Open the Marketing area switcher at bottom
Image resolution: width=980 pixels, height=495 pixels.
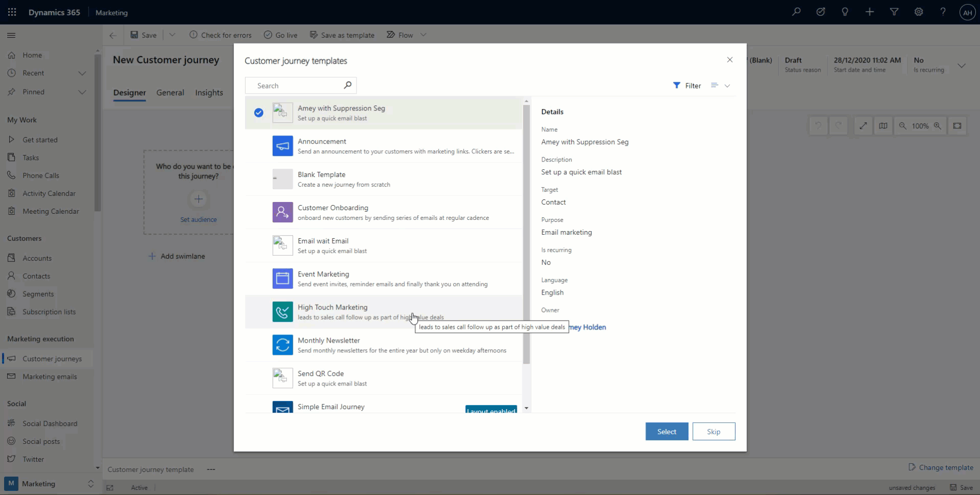(x=49, y=484)
